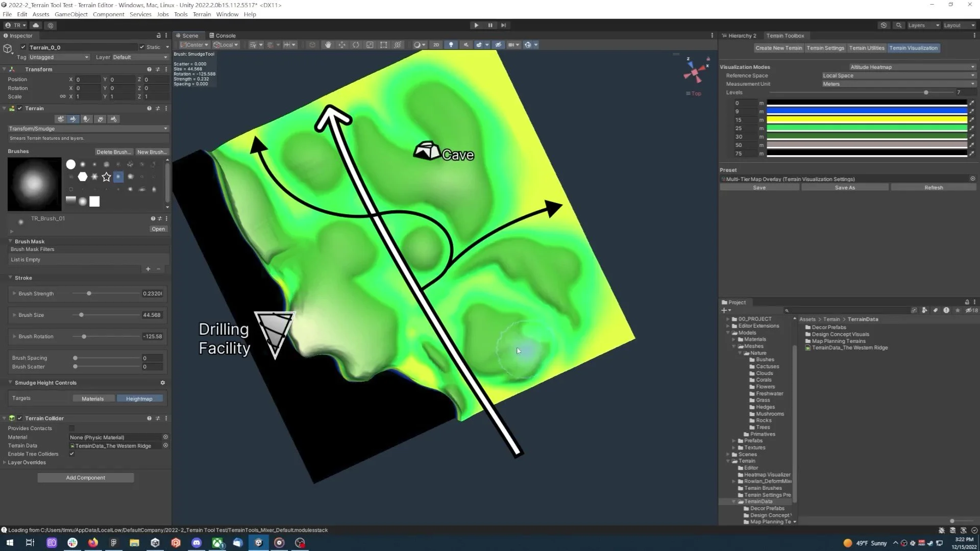Uncheck Enable Tree Colliders checkbox

(x=72, y=454)
